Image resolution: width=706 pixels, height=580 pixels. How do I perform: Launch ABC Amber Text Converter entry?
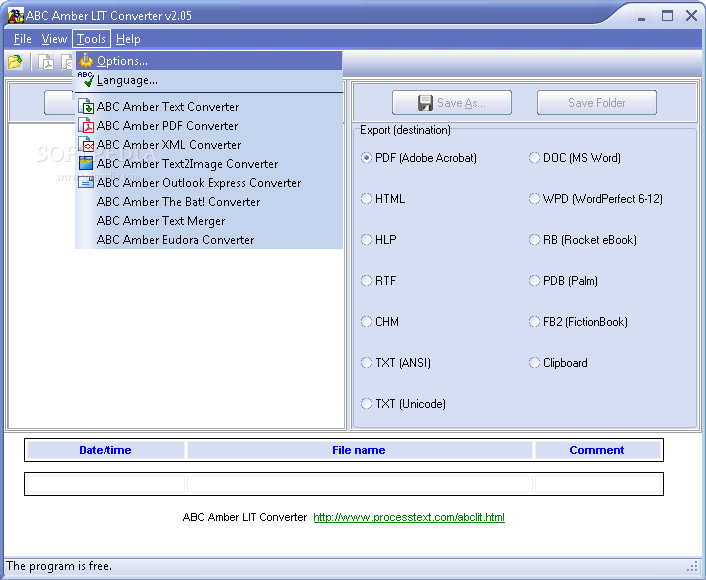[x=209, y=107]
